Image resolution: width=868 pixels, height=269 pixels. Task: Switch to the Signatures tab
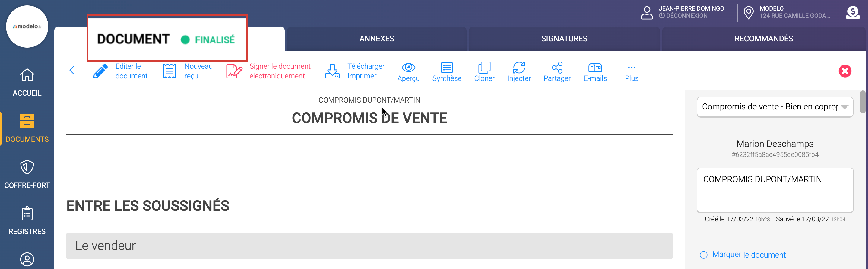(564, 39)
